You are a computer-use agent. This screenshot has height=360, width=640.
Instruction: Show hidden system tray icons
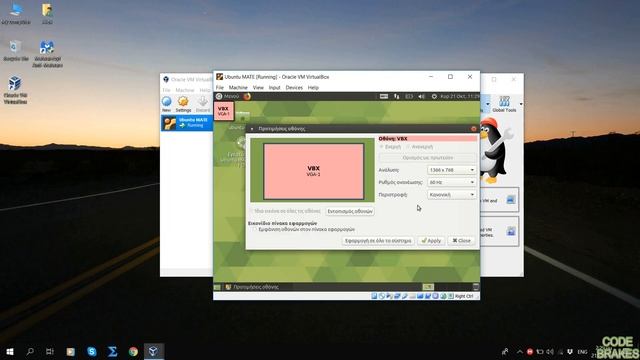pos(520,351)
